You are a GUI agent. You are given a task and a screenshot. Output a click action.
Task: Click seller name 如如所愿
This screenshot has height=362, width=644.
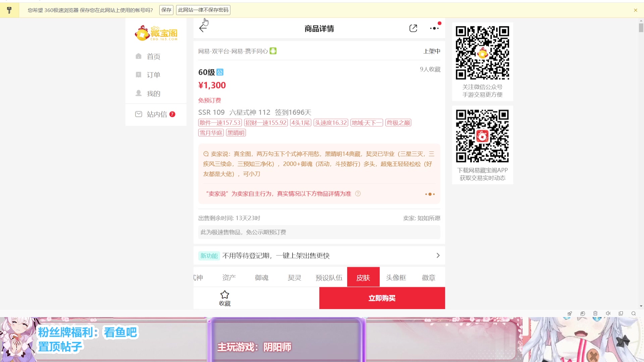pyautogui.click(x=429, y=218)
